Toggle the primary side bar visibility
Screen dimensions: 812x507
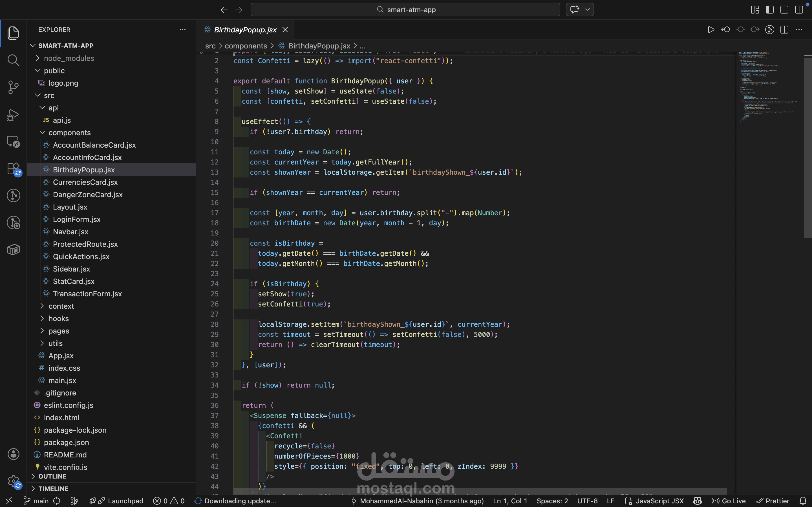point(769,10)
